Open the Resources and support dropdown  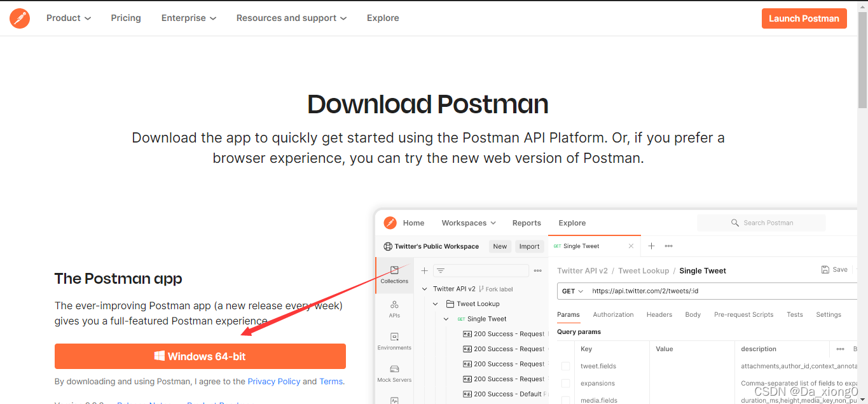(292, 18)
